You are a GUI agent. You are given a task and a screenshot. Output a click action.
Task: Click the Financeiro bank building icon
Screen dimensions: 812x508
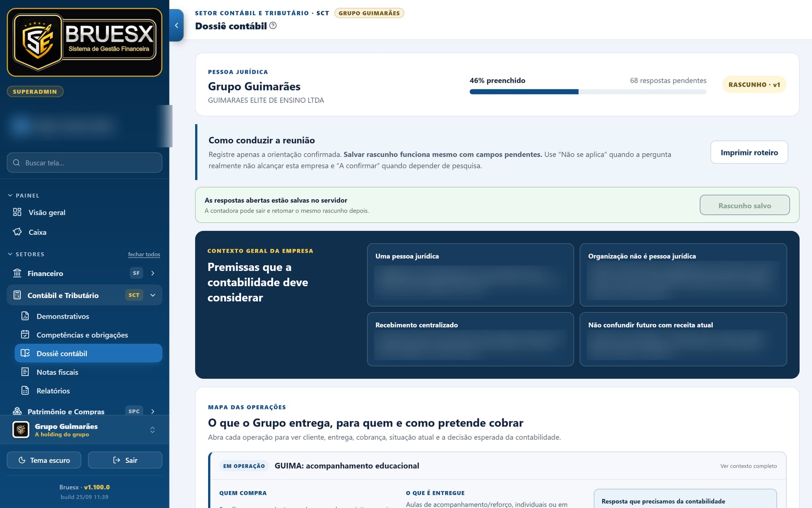tap(17, 273)
